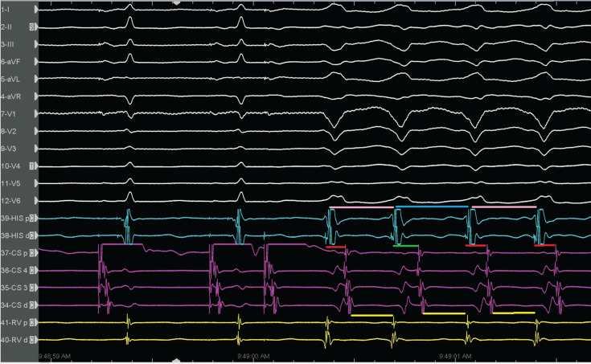Click the triangle marker beside lead V1
Image resolution: width=591 pixels, height=364 pixels.
35,114
